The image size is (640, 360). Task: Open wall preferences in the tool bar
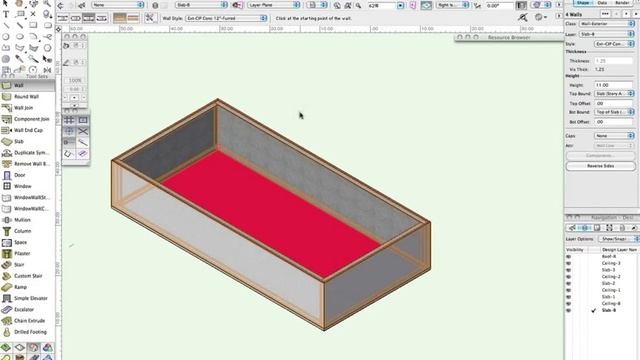click(x=150, y=18)
